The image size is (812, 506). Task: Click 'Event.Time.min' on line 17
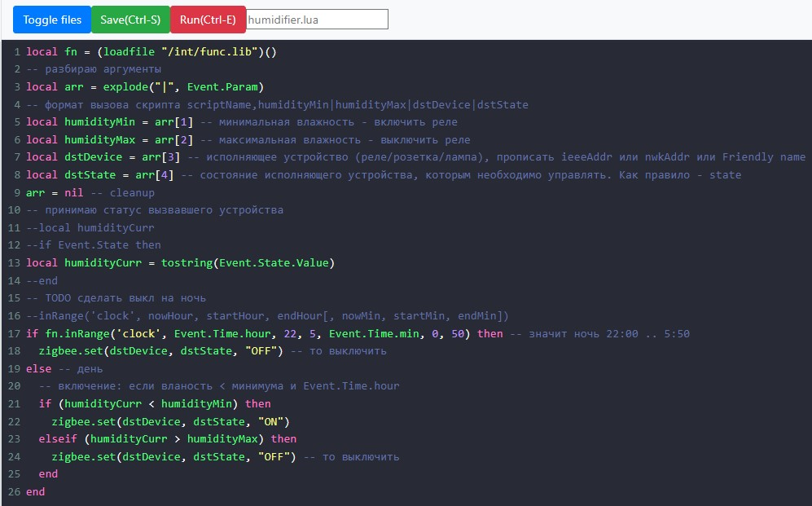tap(374, 333)
